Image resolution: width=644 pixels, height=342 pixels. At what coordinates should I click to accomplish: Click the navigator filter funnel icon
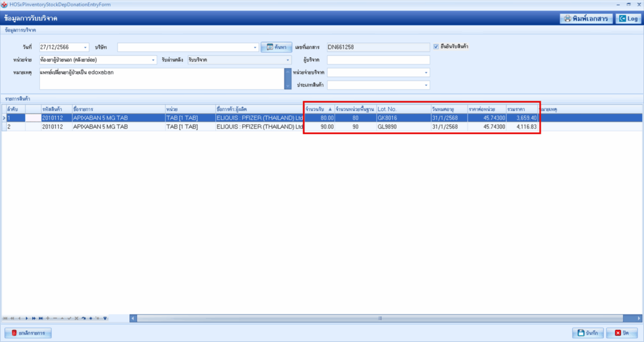[105, 318]
